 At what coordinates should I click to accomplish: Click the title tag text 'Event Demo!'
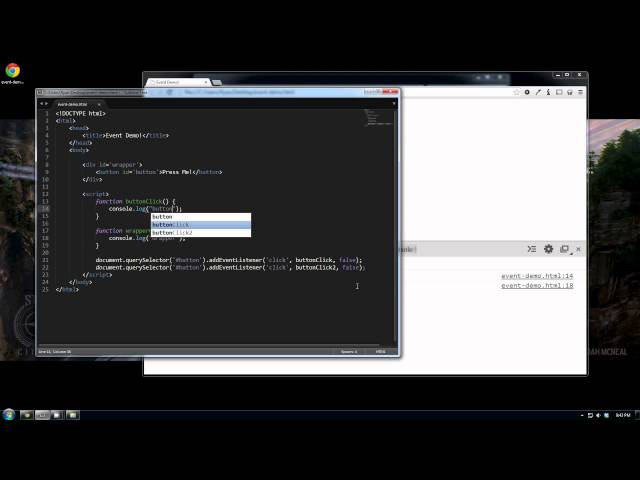(123, 136)
